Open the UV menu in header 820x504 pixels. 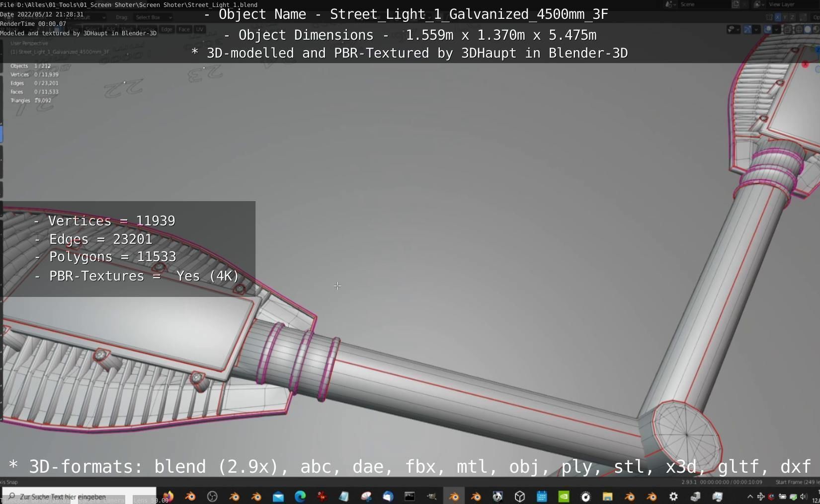pyautogui.click(x=199, y=29)
